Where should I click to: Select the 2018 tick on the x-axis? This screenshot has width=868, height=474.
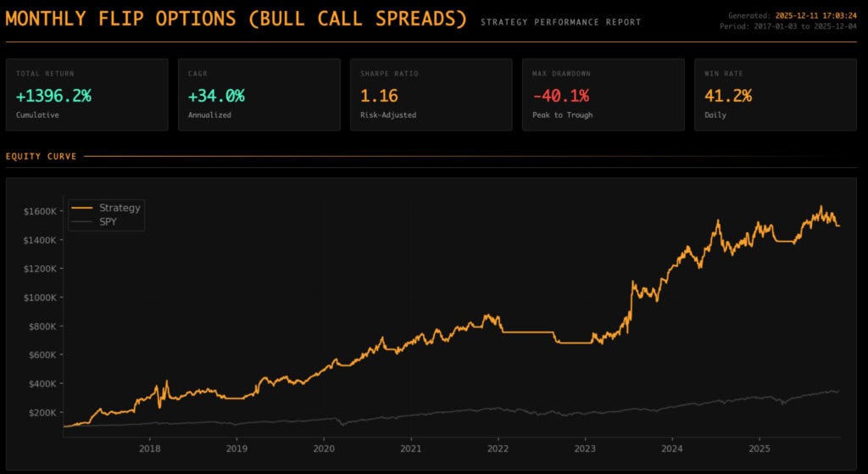[x=149, y=448]
